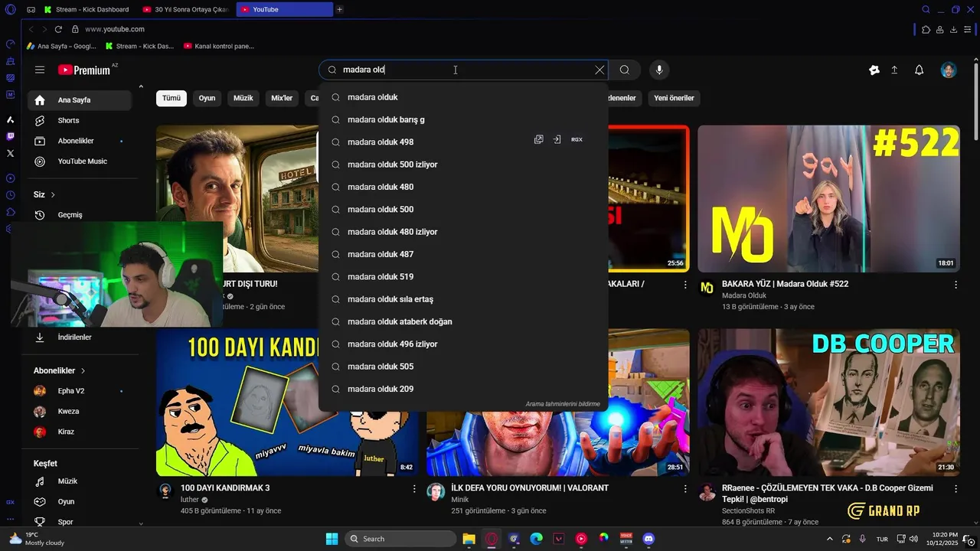The height and width of the screenshot is (551, 980).
Task: Click the copy icon on 'madara olduk 498' row
Action: click(539, 140)
